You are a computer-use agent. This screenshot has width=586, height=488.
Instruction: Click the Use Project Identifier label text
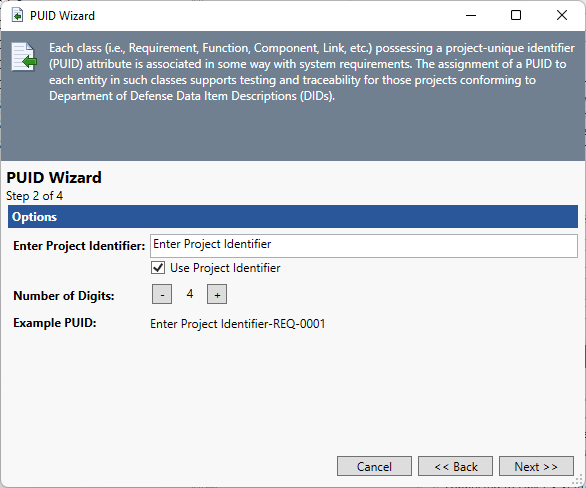coord(225,268)
